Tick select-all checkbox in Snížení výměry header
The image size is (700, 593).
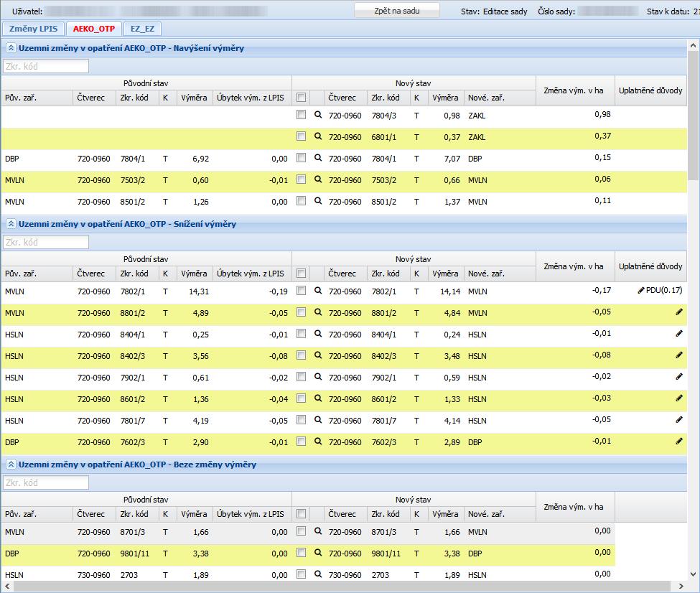(x=302, y=274)
